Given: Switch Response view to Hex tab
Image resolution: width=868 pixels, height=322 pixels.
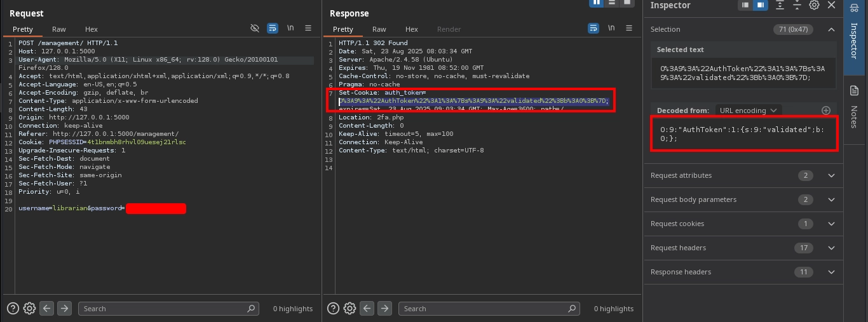Looking at the screenshot, I should coord(412,29).
